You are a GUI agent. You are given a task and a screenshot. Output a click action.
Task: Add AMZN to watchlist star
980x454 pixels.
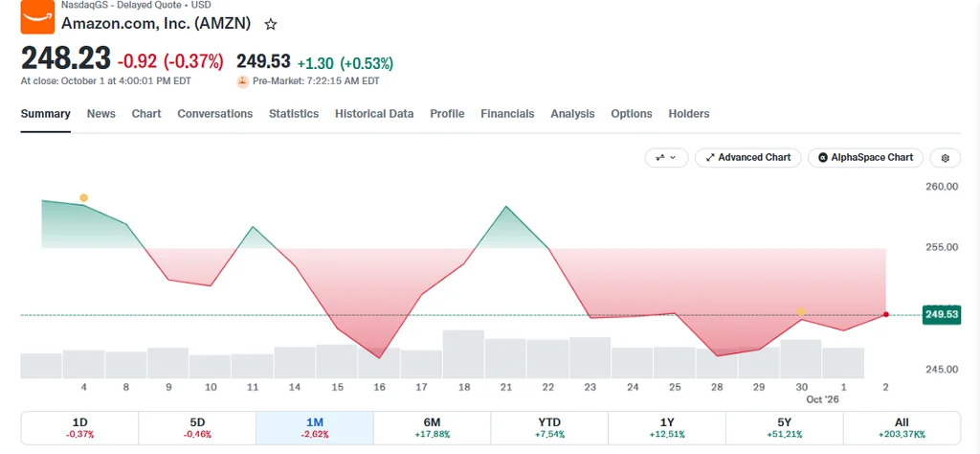point(270,24)
